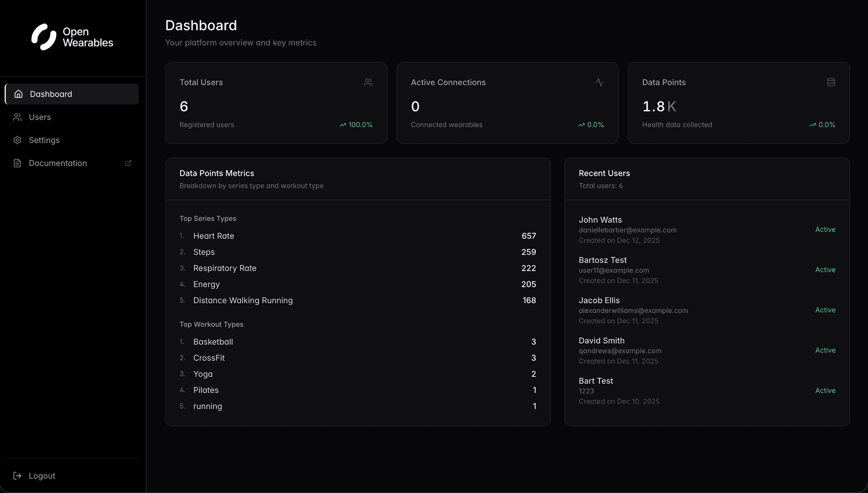The image size is (868, 493).
Task: Click the Logout arrow icon
Action: [x=17, y=476]
